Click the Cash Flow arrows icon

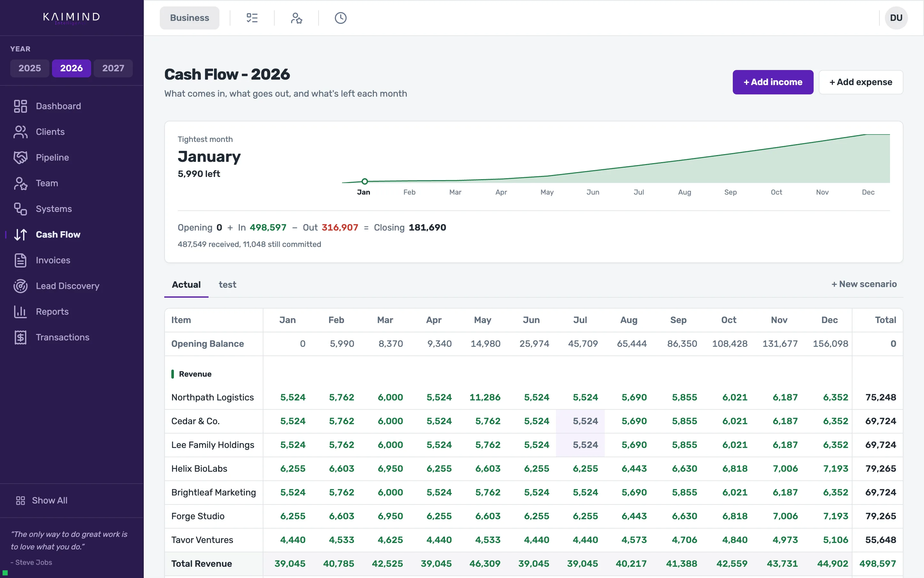20,234
